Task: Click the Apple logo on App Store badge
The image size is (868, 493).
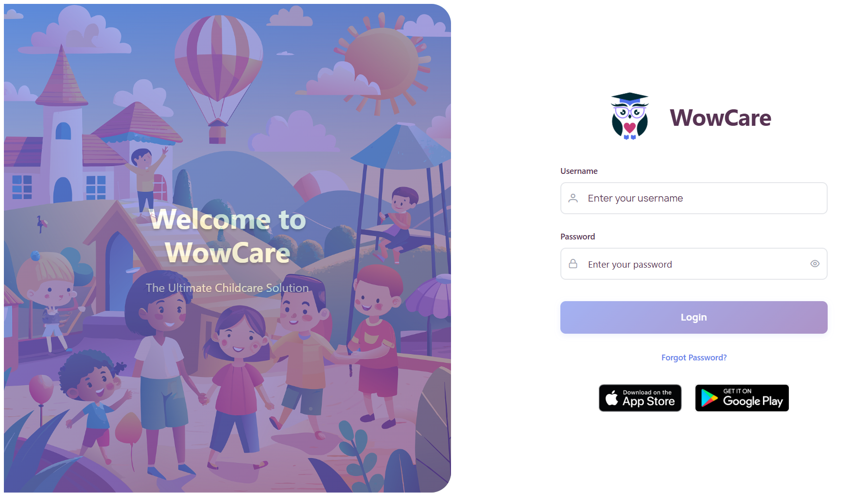Action: coord(612,398)
